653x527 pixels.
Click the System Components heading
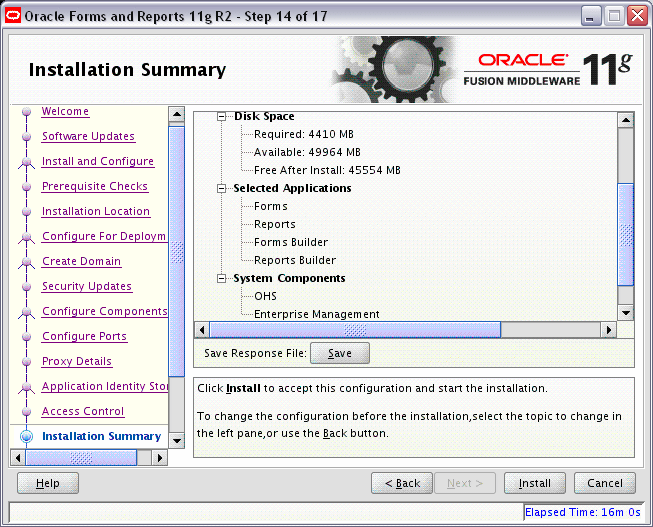289,279
